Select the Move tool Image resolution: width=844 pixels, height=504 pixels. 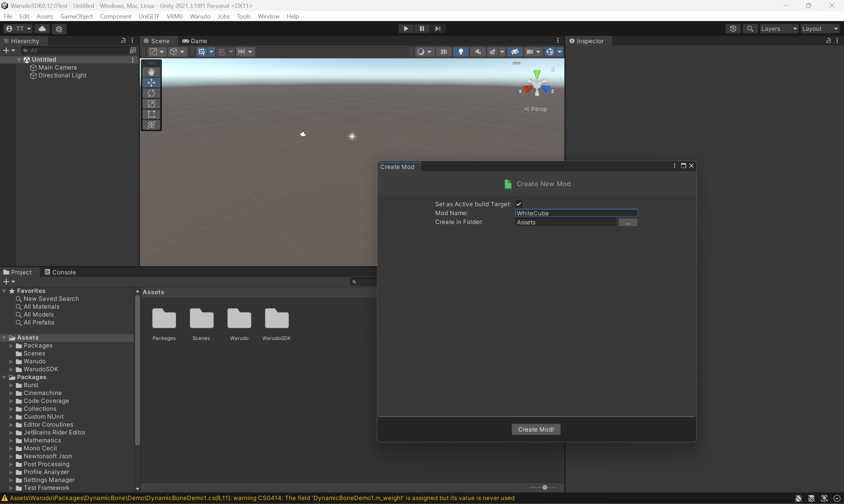tap(151, 83)
